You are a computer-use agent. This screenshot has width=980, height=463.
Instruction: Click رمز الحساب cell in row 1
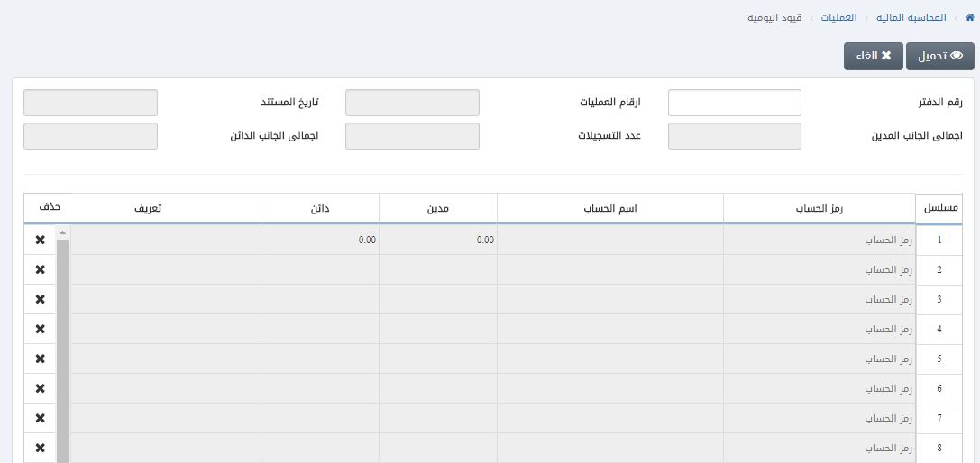click(x=819, y=241)
